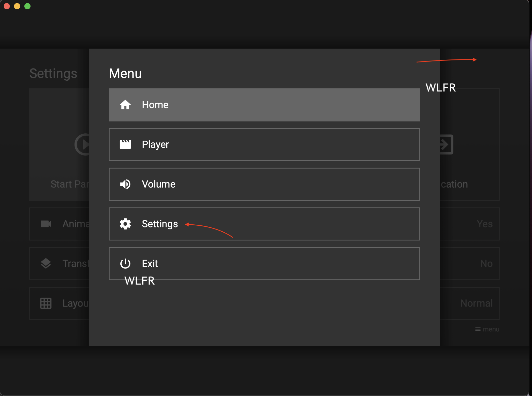
Task: Click the Player clapperboard icon
Action: coord(125,144)
